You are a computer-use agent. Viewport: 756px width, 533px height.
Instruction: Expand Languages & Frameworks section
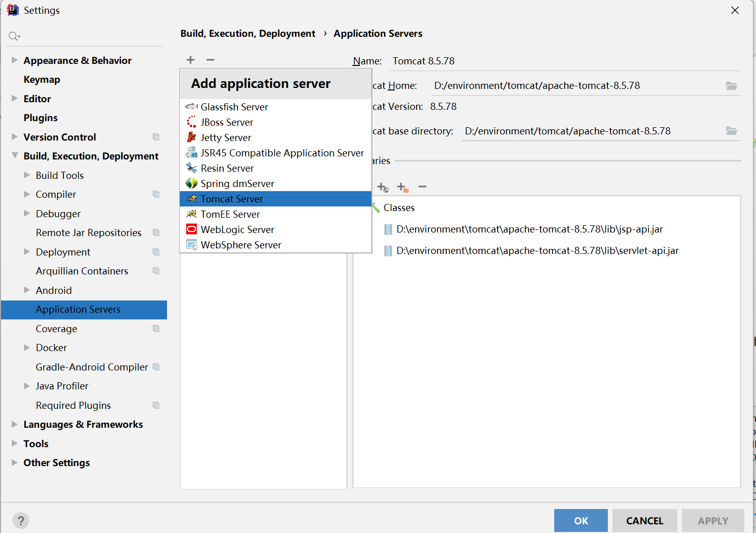pos(14,424)
